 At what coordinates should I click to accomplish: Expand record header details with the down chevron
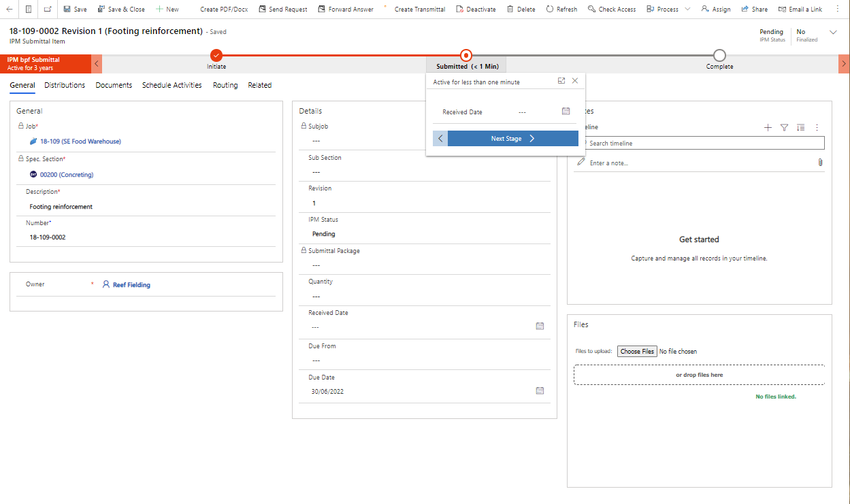(x=833, y=31)
